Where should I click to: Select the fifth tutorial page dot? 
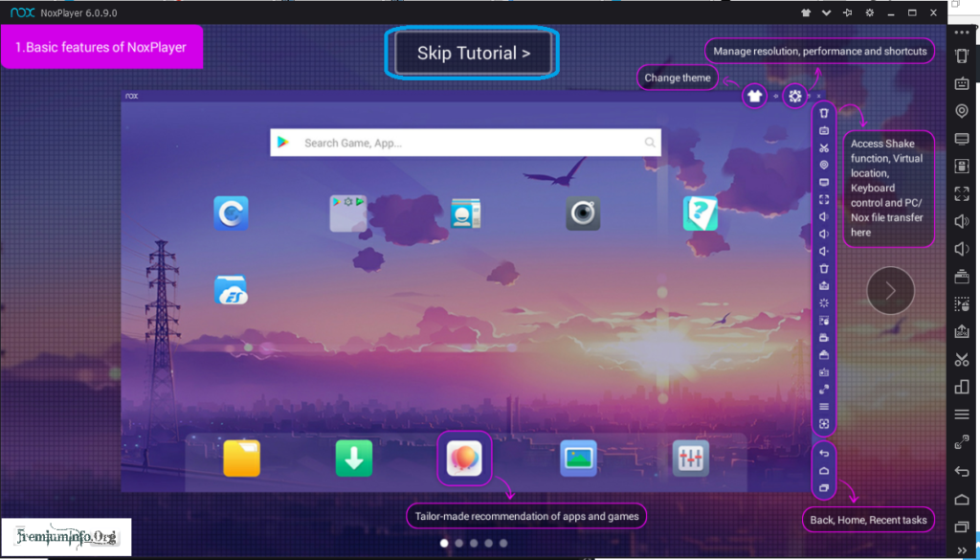pos(503,543)
